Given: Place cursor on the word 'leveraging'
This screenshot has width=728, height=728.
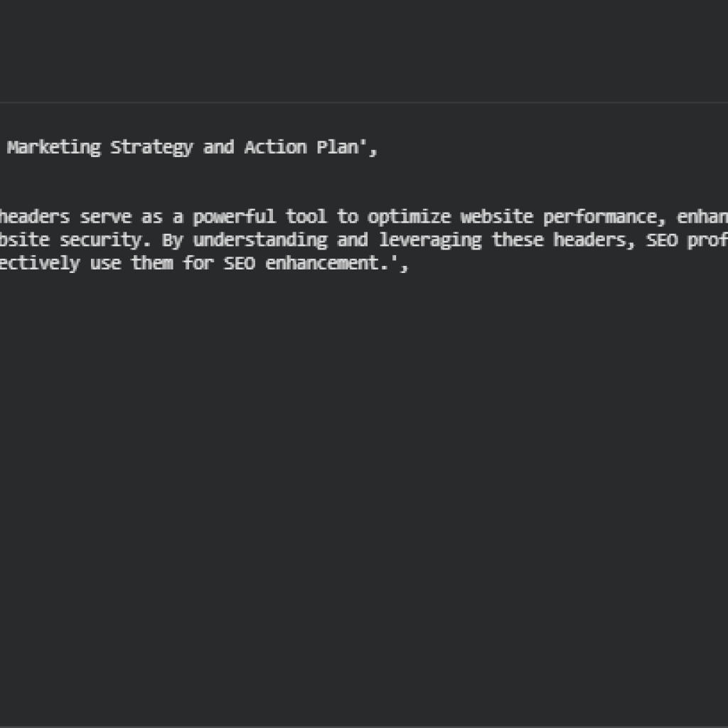Looking at the screenshot, I should tap(429, 240).
